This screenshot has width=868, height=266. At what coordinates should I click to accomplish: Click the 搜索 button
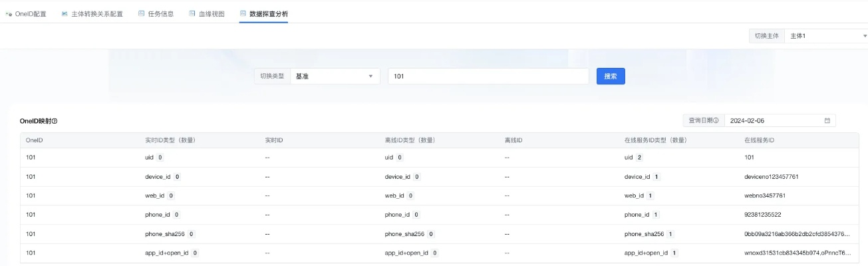611,76
